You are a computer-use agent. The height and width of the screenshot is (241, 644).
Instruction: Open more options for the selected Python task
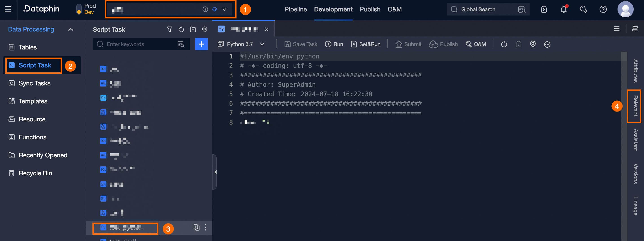point(206,227)
